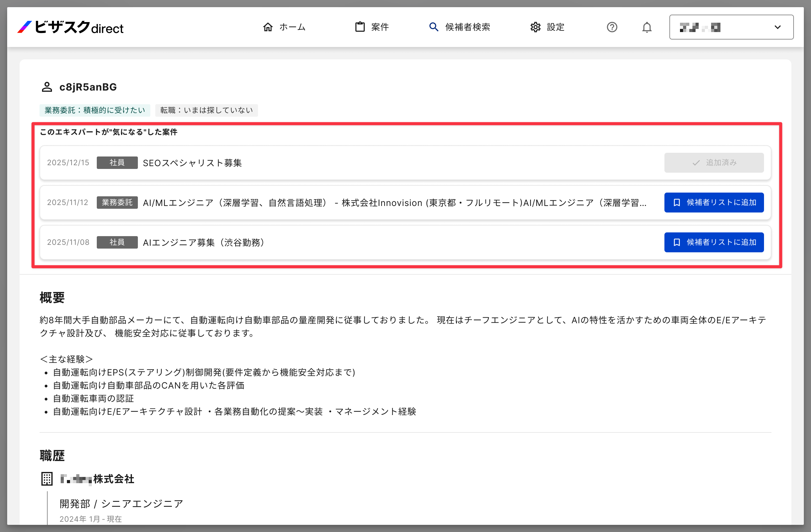Click the 社員 badge on SEO row
The width and height of the screenshot is (811, 532).
[x=117, y=162]
